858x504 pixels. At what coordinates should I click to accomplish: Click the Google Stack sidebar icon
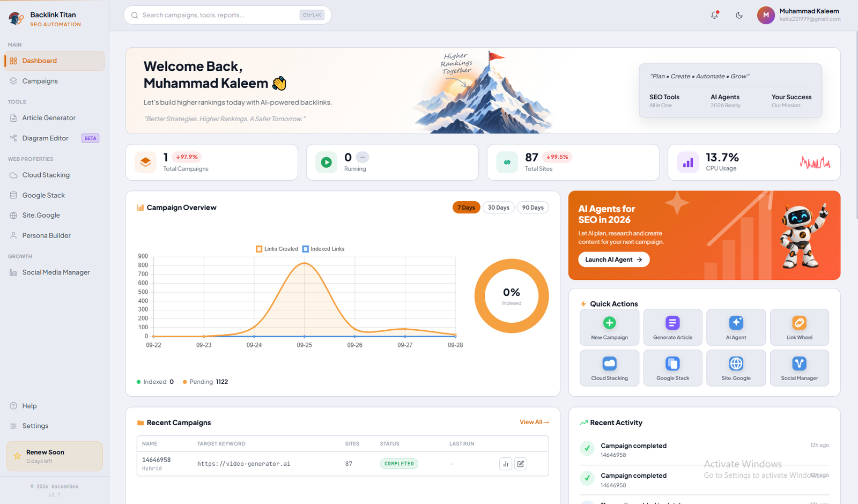[x=13, y=195]
